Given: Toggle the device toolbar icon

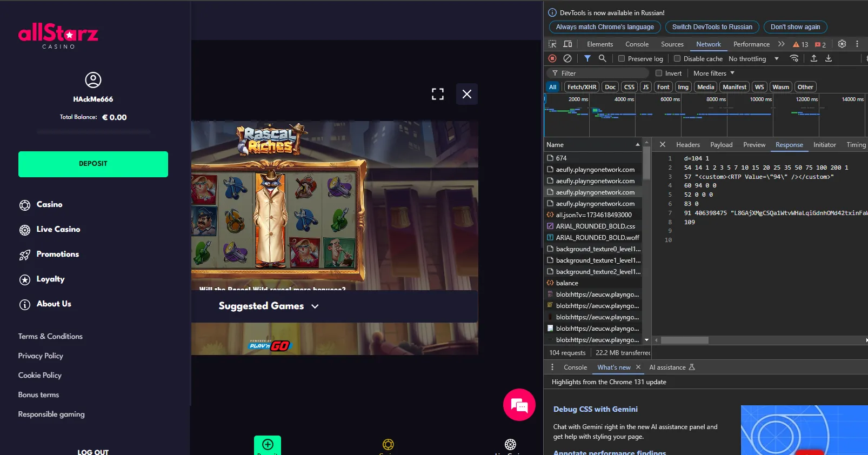Looking at the screenshot, I should pos(567,44).
